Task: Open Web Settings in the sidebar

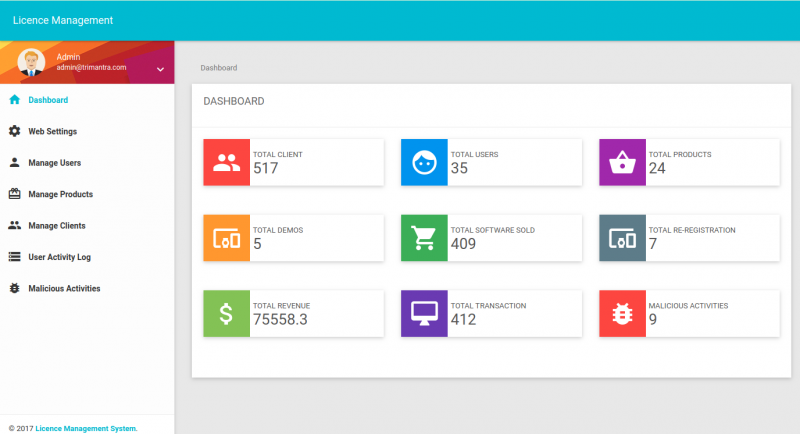Action: point(52,131)
